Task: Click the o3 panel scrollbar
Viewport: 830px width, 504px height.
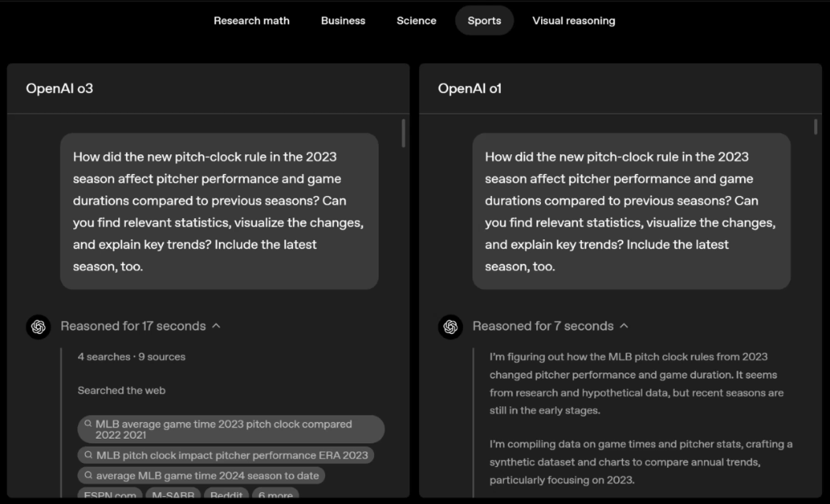Action: click(404, 132)
